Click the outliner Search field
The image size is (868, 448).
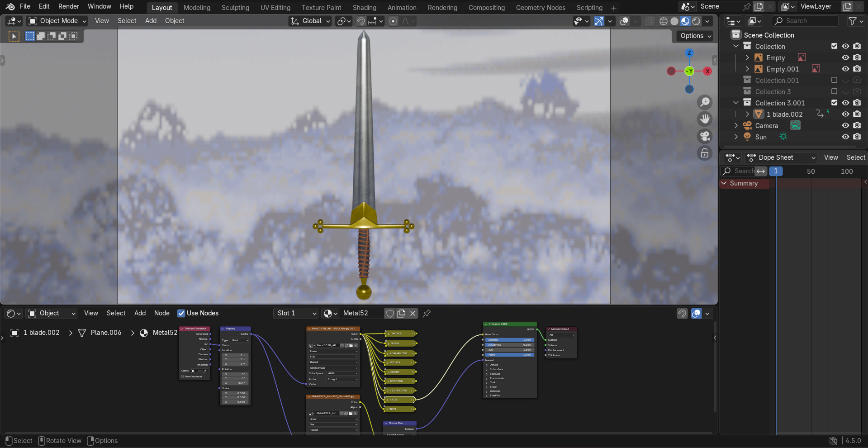point(805,21)
